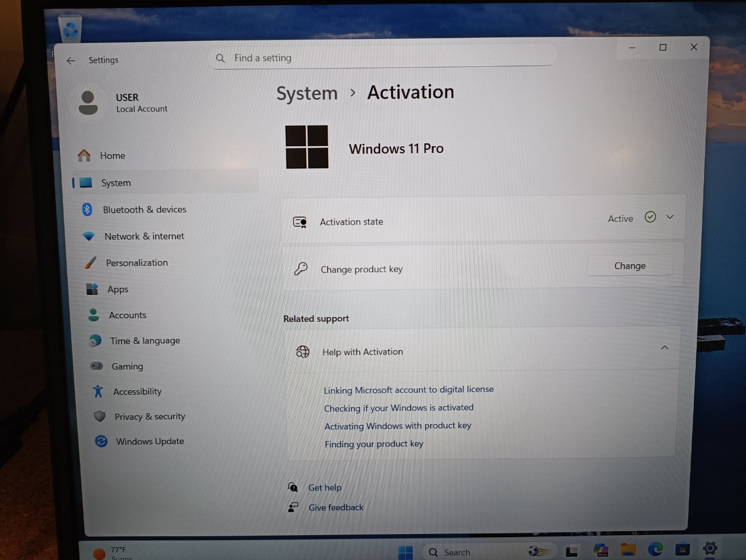Click the Time & language globe icon
The height and width of the screenshot is (560, 746).
point(95,341)
